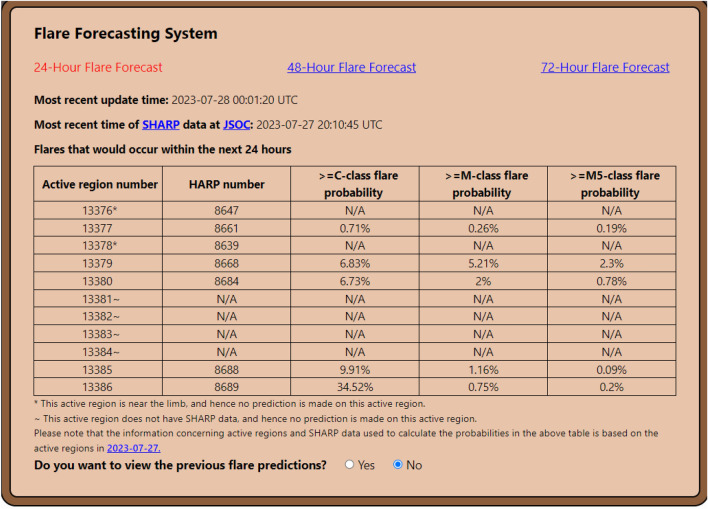The width and height of the screenshot is (708, 509).
Task: Select the No radio button
Action: [398, 464]
